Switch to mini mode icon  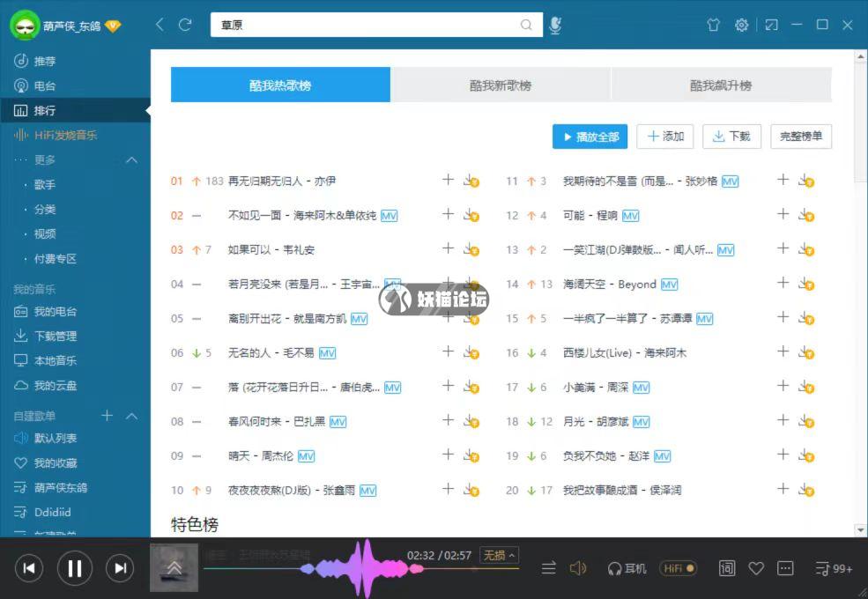pyautogui.click(x=771, y=25)
